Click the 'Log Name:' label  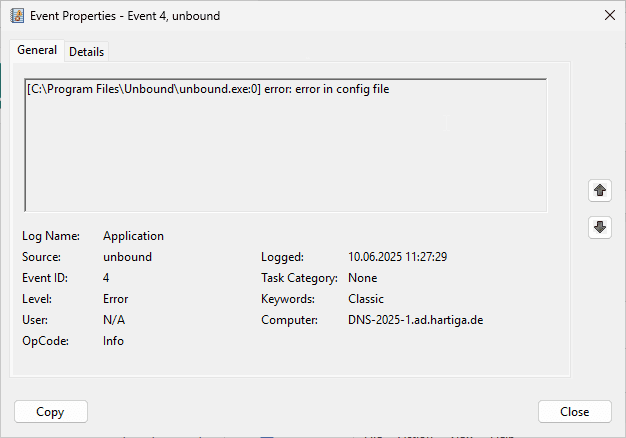click(x=51, y=236)
